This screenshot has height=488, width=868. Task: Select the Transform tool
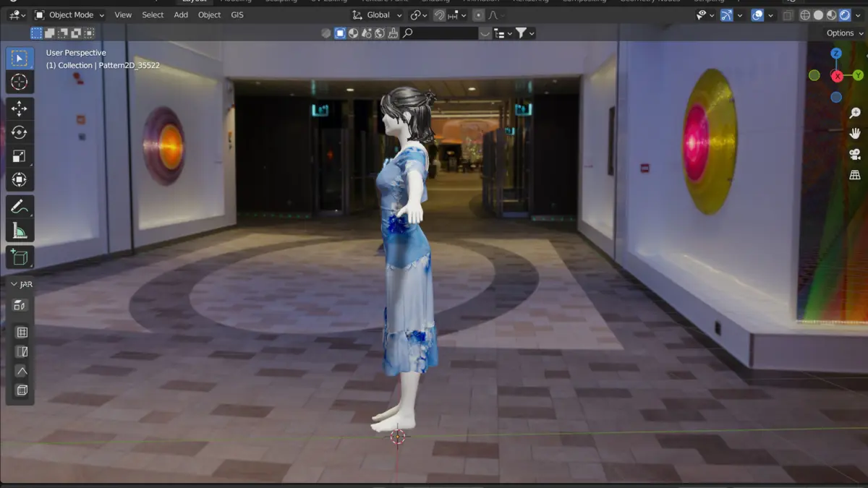tap(20, 180)
